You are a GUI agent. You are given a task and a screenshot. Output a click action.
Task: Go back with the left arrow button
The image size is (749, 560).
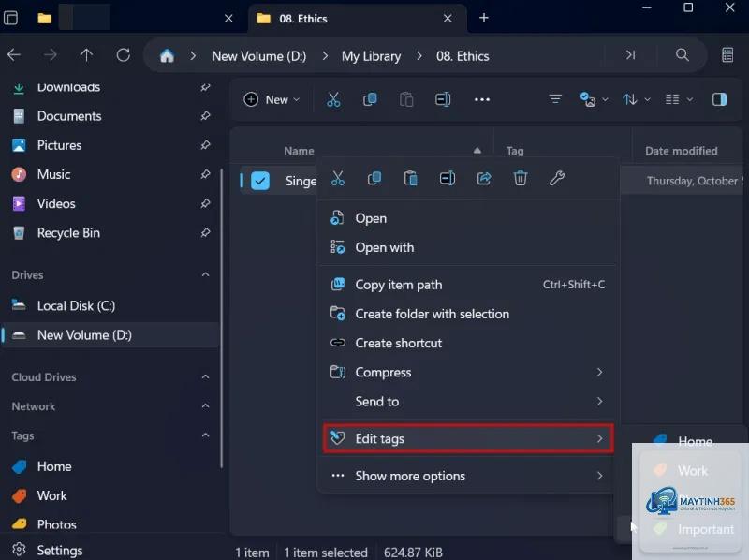[14, 55]
